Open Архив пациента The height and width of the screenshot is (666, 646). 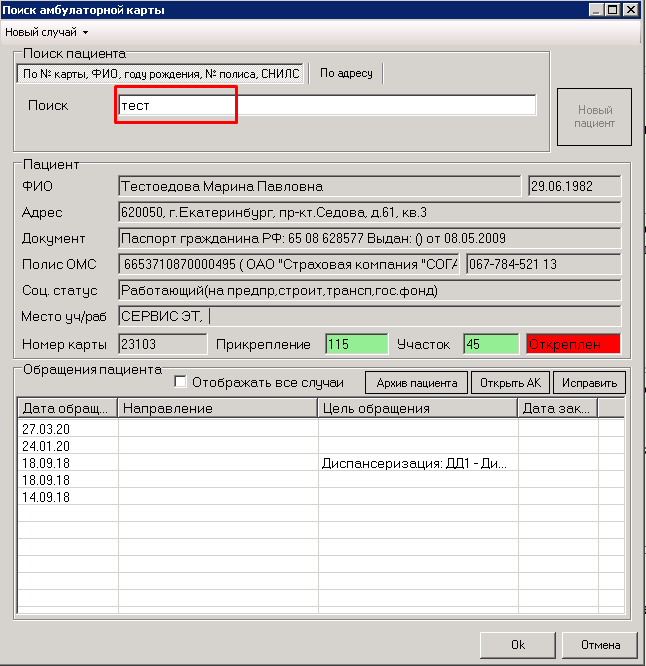(x=417, y=383)
